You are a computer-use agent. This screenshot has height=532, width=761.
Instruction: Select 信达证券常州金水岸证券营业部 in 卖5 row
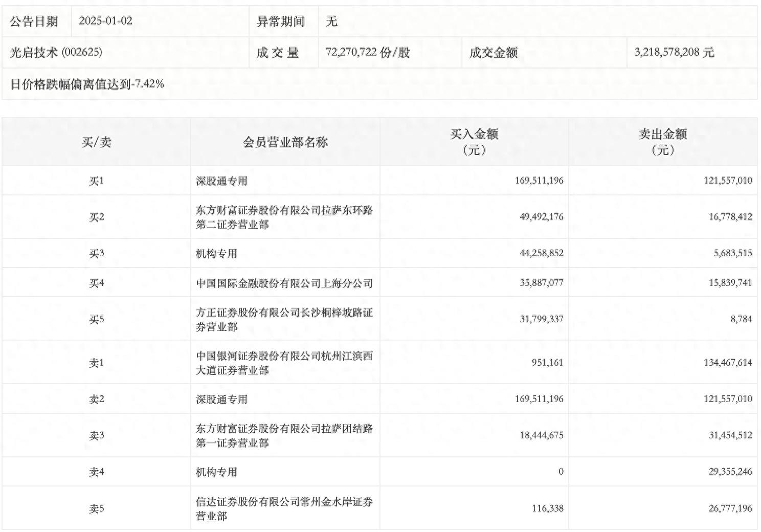click(x=284, y=508)
